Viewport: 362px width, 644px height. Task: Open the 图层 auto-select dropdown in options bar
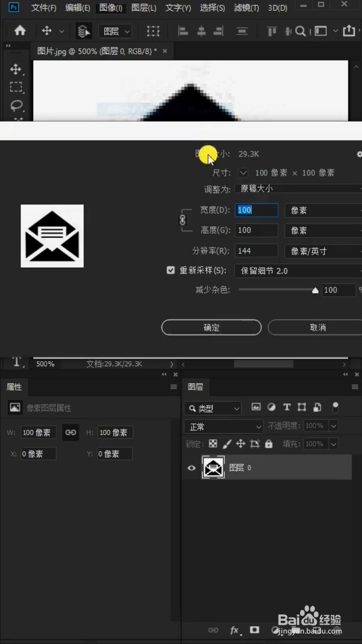click(x=115, y=31)
